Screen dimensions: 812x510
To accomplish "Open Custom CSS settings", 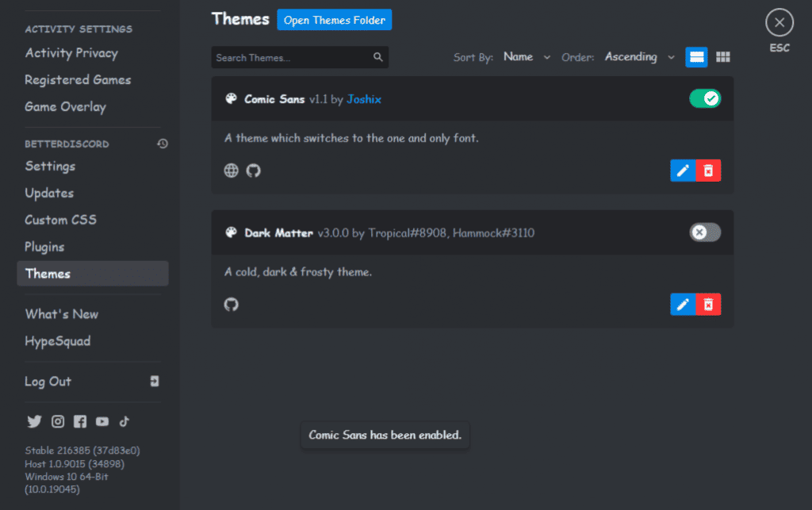I will tap(61, 220).
